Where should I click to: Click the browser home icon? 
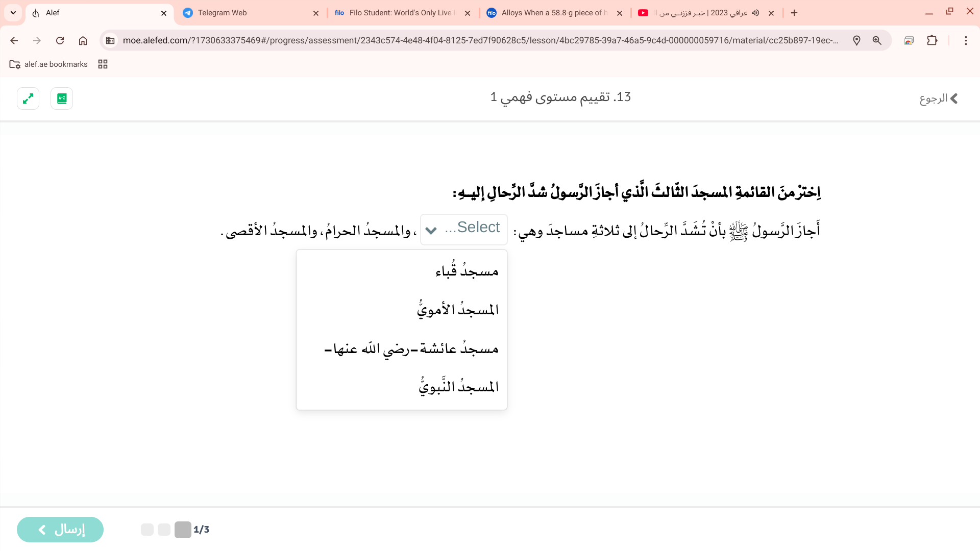(x=83, y=40)
